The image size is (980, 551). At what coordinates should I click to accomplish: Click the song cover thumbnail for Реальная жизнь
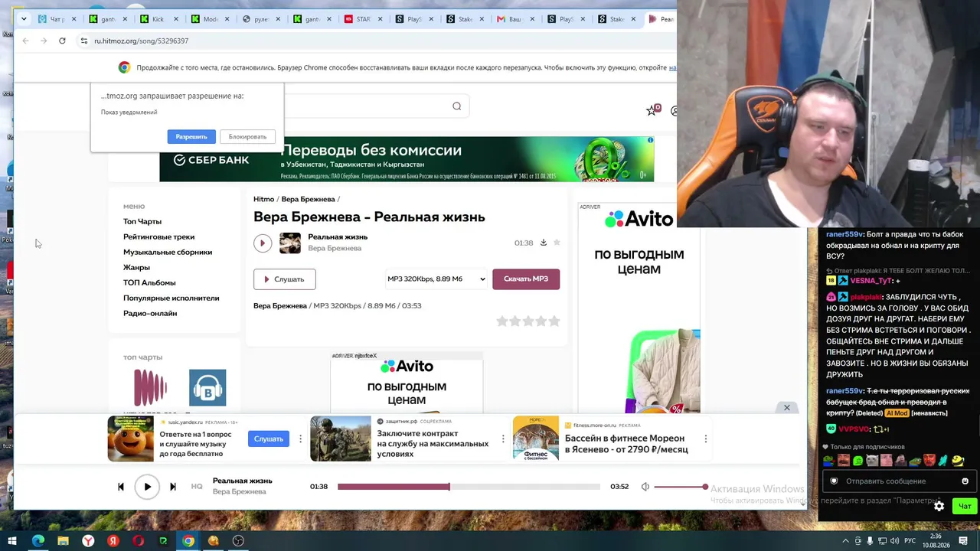[290, 243]
